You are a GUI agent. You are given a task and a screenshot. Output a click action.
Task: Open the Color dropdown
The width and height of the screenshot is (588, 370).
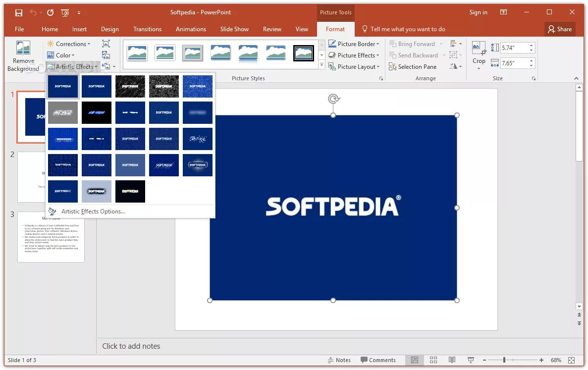[61, 55]
